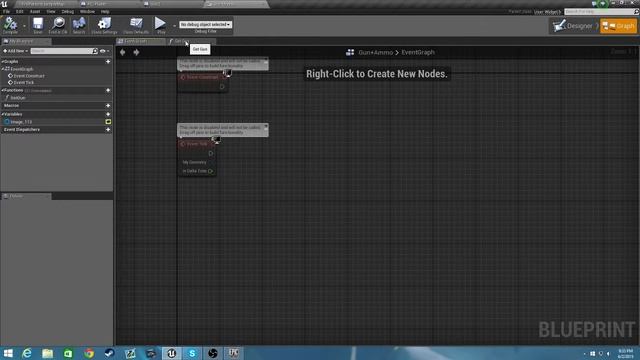Click the Event Dispatchers section header

[x=22, y=130]
